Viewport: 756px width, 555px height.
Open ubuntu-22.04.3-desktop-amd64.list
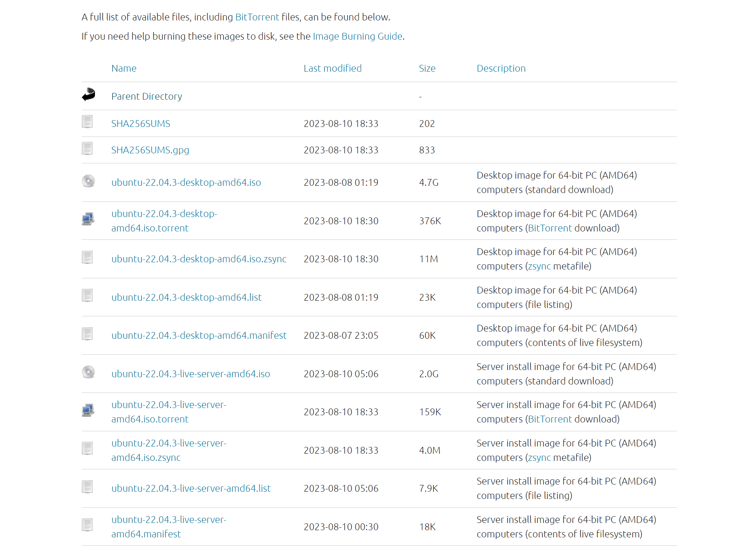pos(186,298)
